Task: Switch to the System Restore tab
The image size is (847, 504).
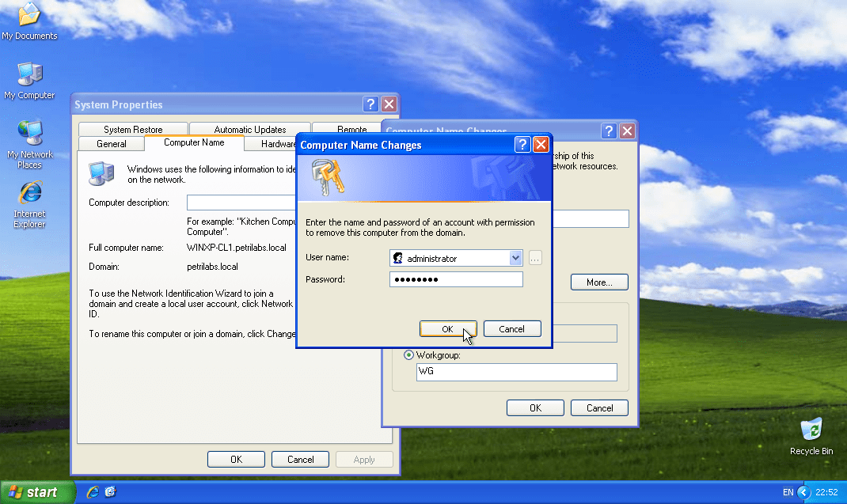Action: [x=133, y=129]
